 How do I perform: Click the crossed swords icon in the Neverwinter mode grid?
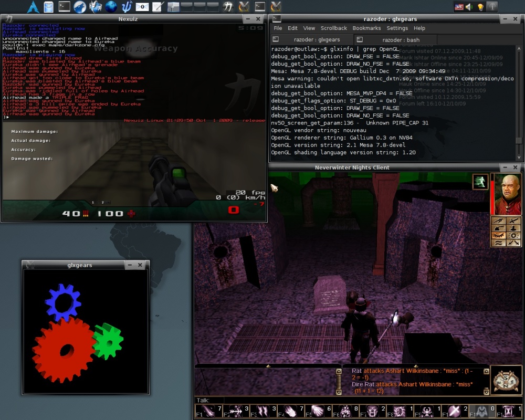[x=513, y=243]
